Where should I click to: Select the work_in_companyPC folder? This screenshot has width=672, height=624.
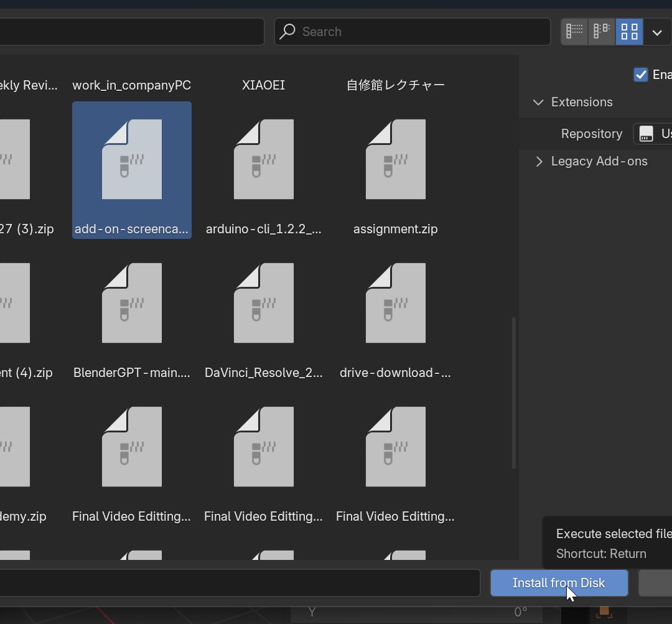click(131, 85)
